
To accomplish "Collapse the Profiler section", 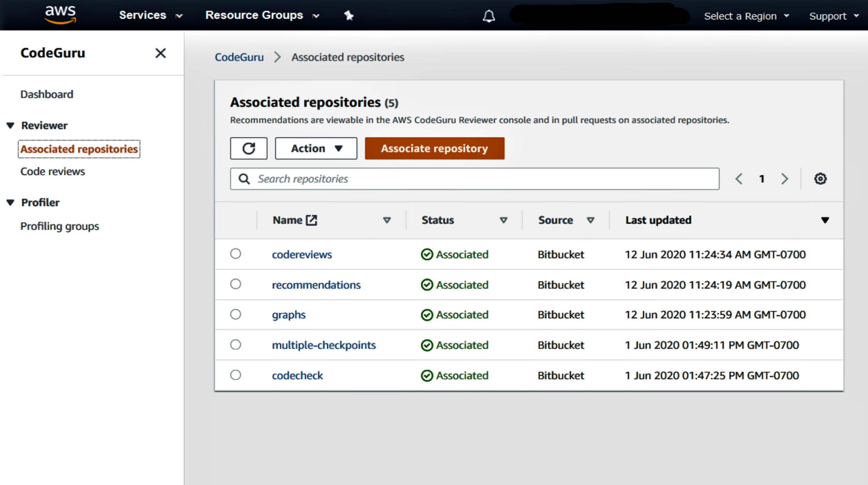I will pos(11,203).
